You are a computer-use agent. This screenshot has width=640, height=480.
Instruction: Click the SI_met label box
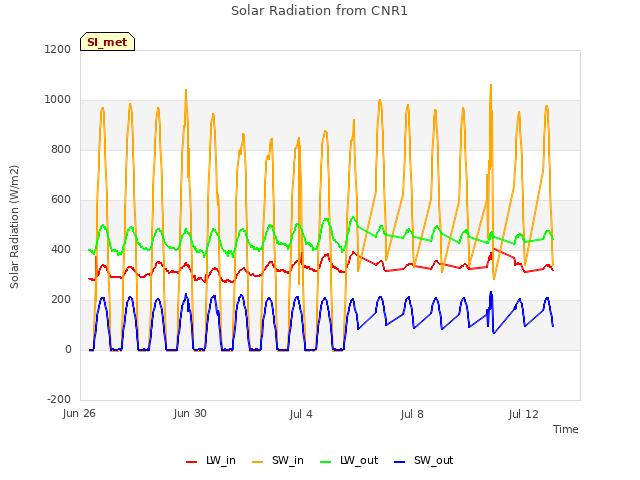coord(107,42)
